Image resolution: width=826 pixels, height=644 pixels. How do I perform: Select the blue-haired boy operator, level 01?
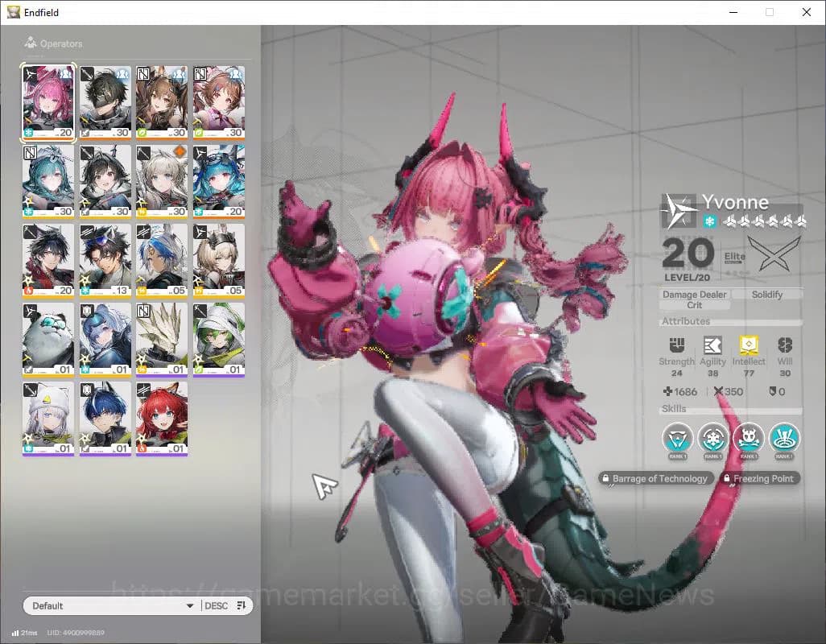105,419
